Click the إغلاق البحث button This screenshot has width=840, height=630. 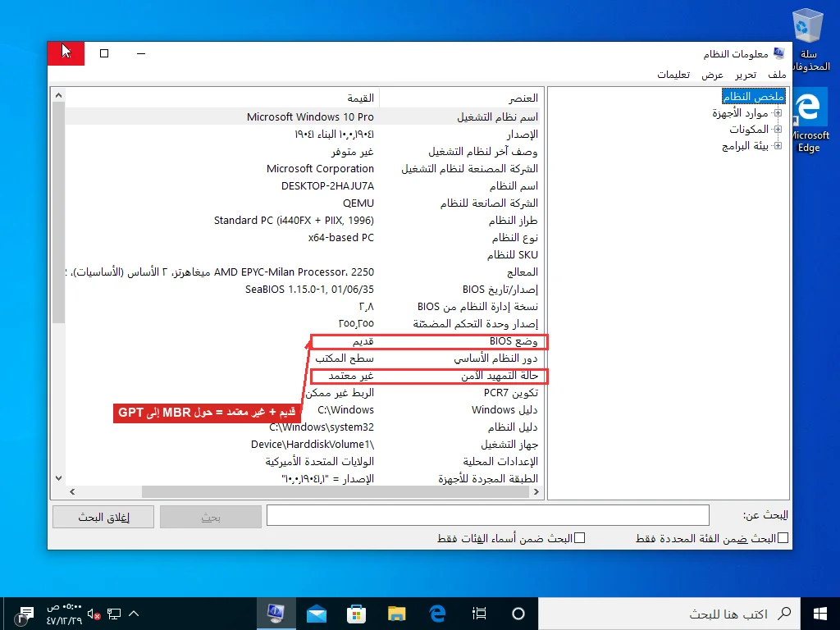103,517
